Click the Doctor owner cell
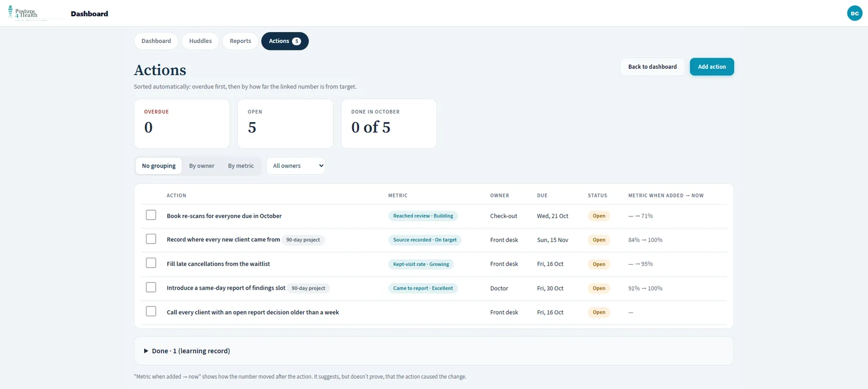The image size is (868, 389). click(499, 288)
